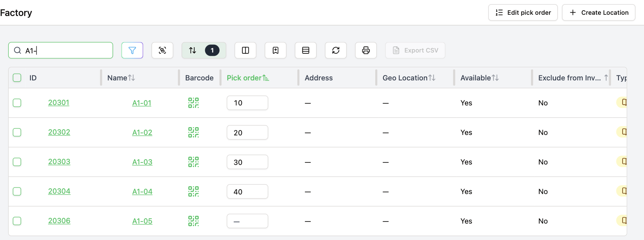
Task: Click the type badge in row 20304
Action: point(622,191)
